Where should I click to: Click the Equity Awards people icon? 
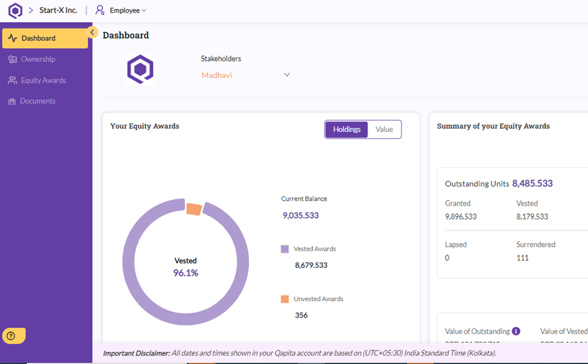point(12,81)
